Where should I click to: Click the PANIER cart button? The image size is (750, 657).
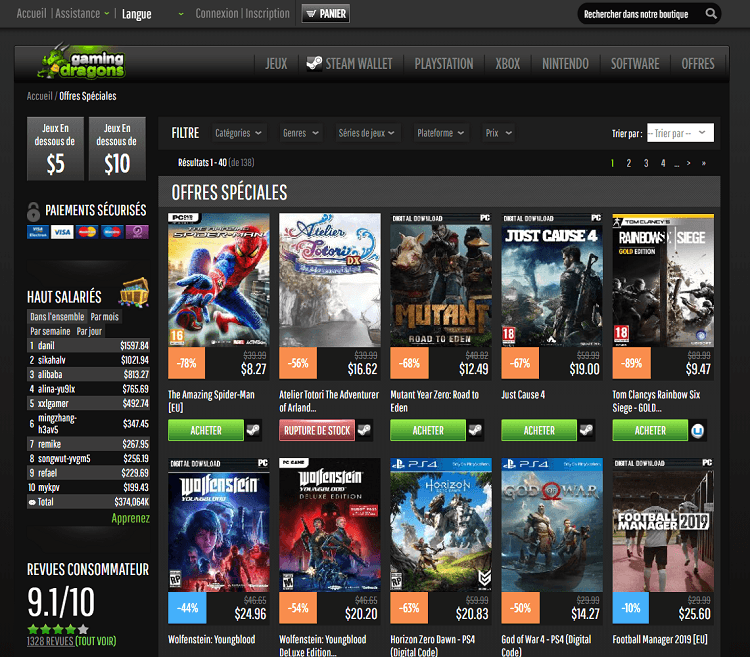pyautogui.click(x=326, y=13)
